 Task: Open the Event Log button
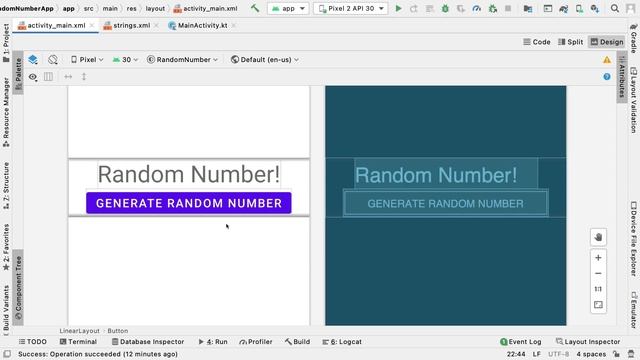tap(521, 342)
